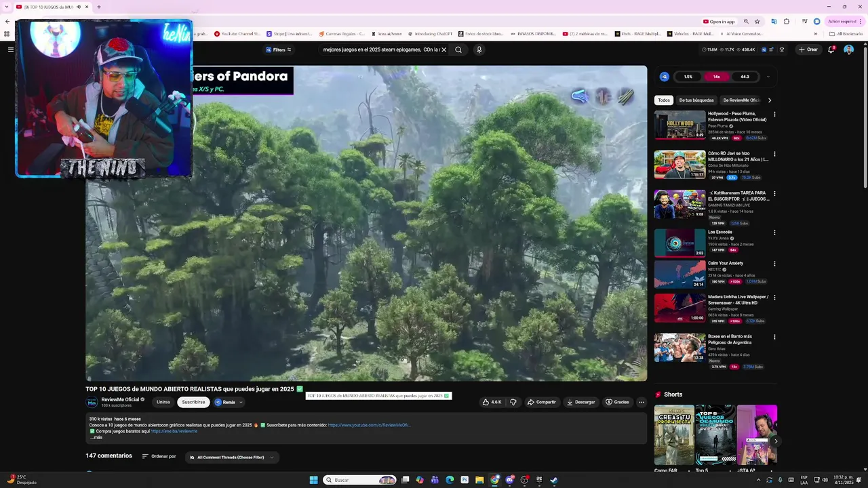Activate voice search microphone
This screenshot has width=868, height=488.
click(479, 49)
